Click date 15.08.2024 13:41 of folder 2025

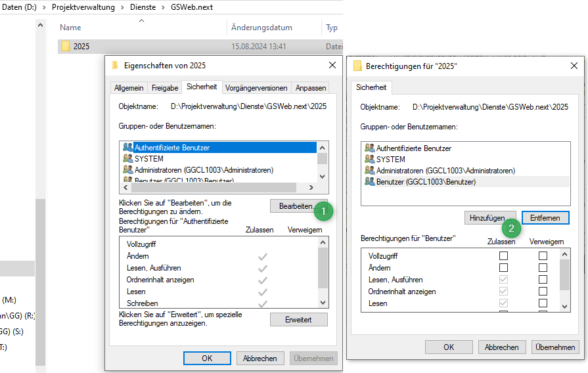(259, 47)
